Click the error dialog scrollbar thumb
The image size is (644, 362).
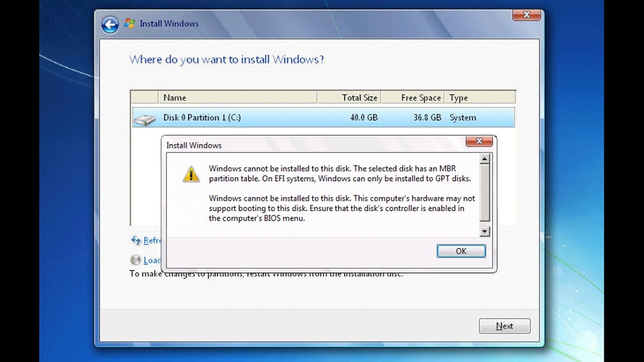(x=485, y=193)
